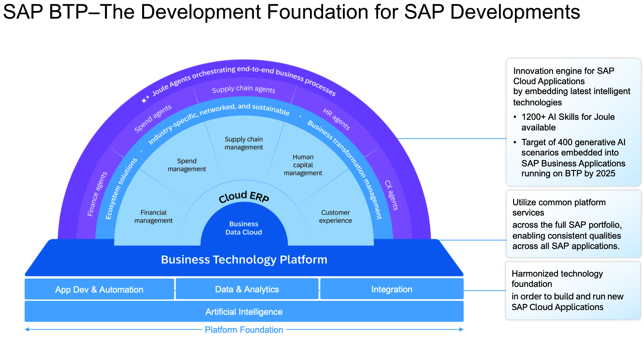644x337 pixels.
Task: Click the Cloud ERP label
Action: tap(244, 197)
